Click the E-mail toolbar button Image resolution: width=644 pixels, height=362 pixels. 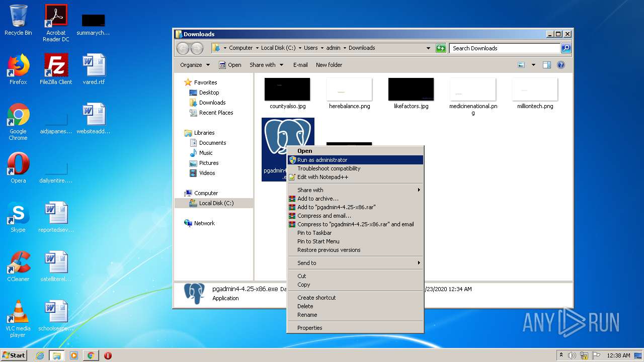[300, 65]
